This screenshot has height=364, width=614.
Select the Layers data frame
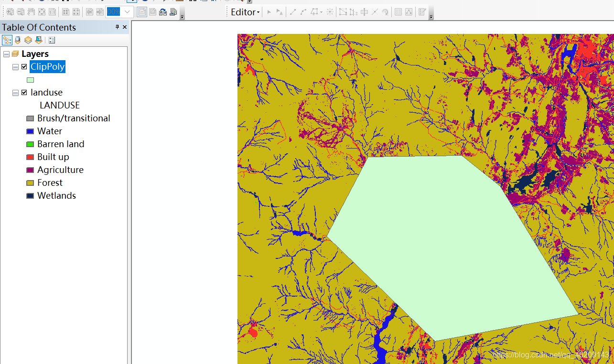click(x=35, y=54)
